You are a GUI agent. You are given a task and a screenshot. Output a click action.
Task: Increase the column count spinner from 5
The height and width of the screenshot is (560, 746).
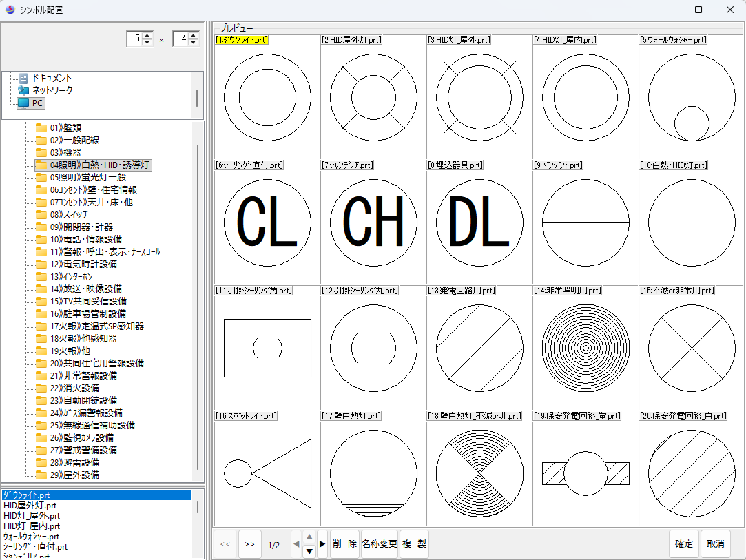147,35
